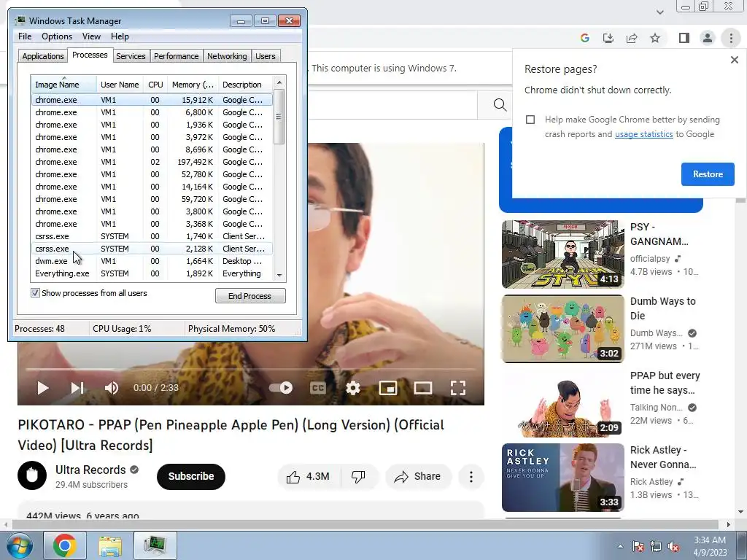The image size is (747, 560).
Task: Click process list scroll up arrow
Action: click(x=279, y=82)
